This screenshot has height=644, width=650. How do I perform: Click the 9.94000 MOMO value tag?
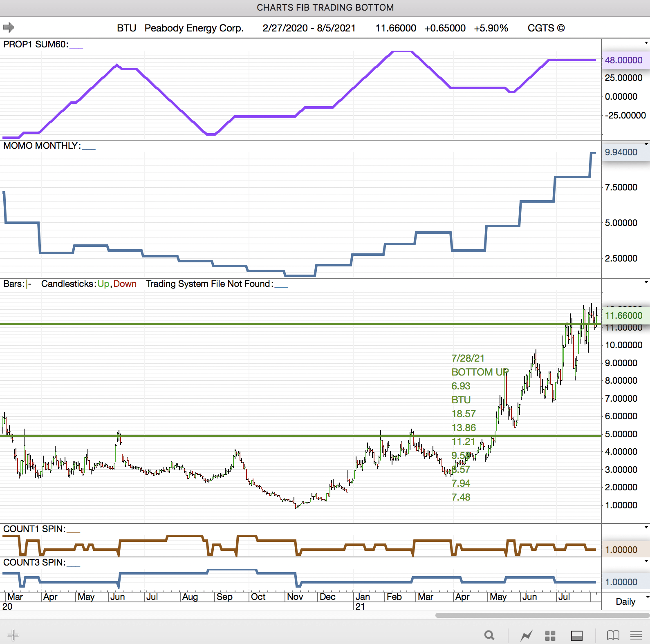625,152
